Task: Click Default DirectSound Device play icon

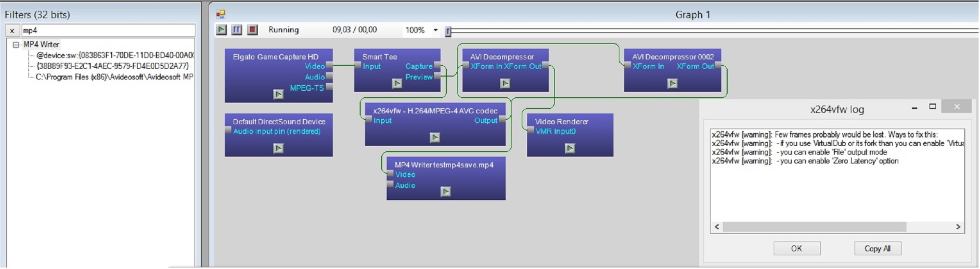Action: (x=278, y=148)
